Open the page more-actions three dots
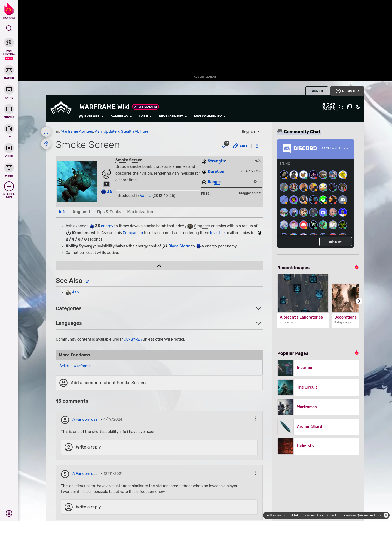 pos(257,146)
